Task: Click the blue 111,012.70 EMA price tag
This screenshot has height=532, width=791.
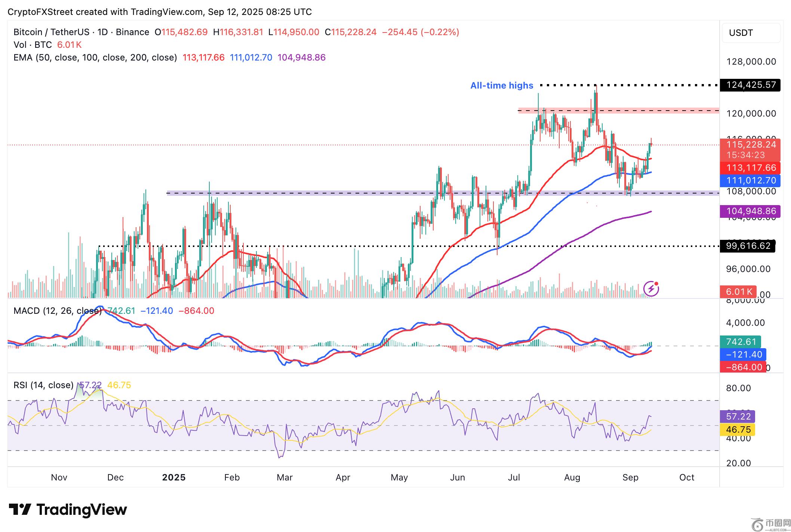Action: pos(751,180)
